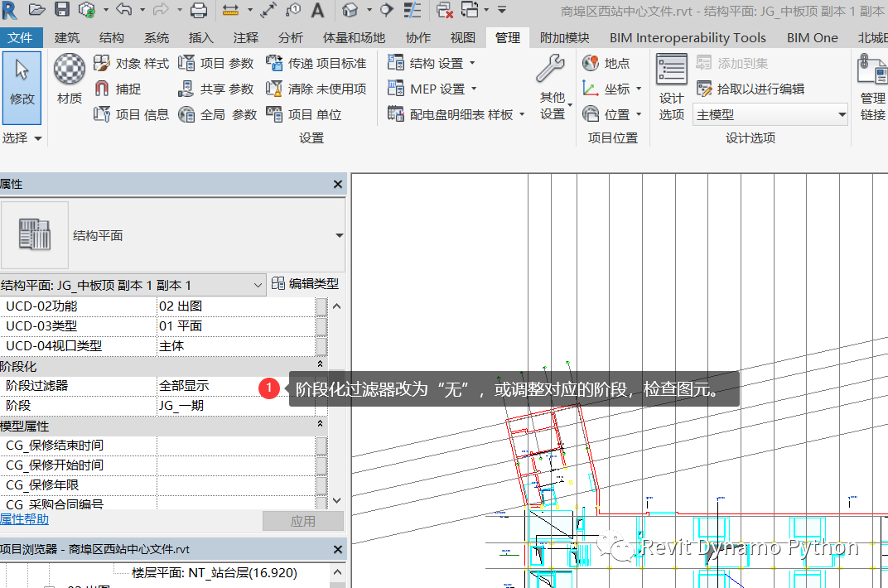Open the view instance dropdown JG_中板顶 副本 1
Image resolution: width=888 pixels, height=588 pixels.
click(x=133, y=285)
